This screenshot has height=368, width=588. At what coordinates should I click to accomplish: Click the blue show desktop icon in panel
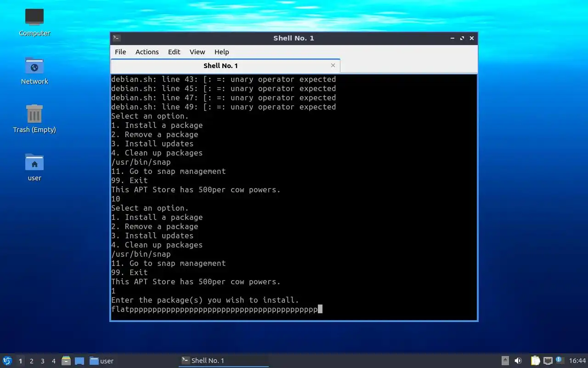[79, 361]
